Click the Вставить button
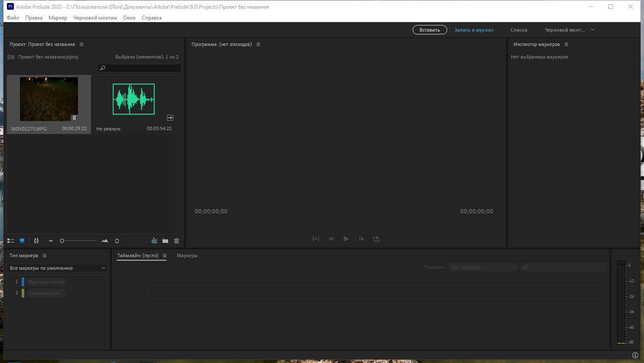 (x=429, y=30)
